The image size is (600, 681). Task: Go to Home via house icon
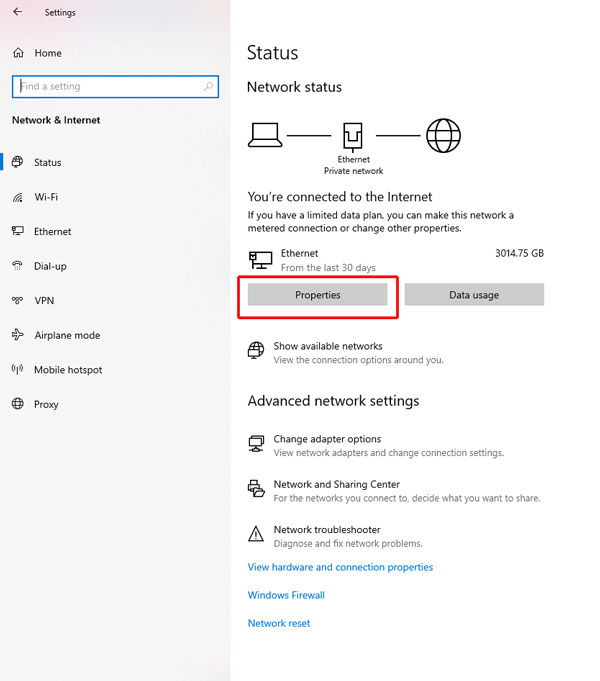click(x=17, y=53)
